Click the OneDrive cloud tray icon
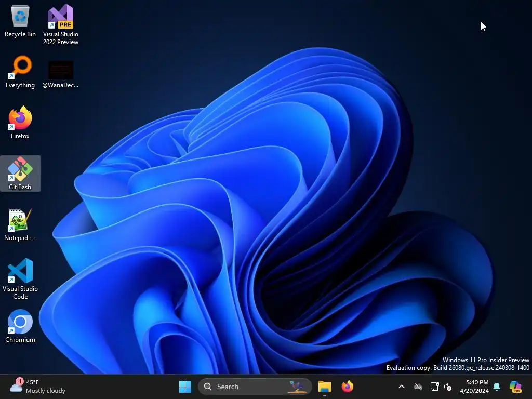532x399 pixels. [x=418, y=387]
